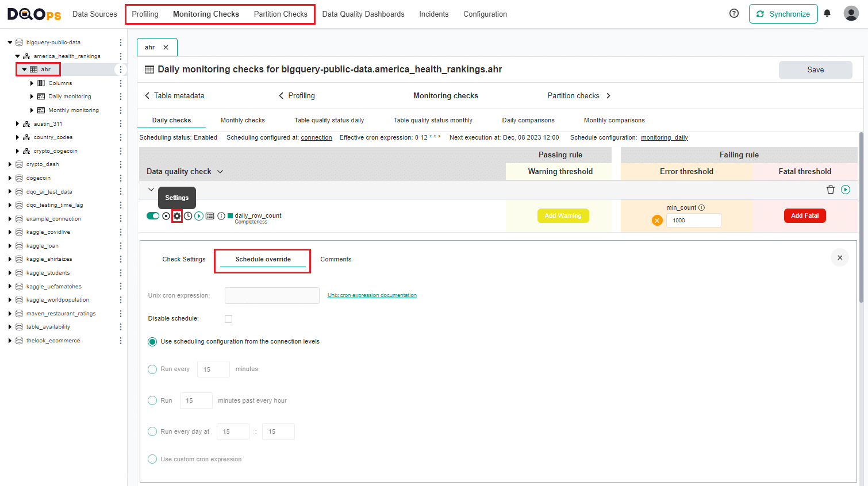Open the Table quality status daily tab
Viewport: 868px width, 486px height.
pyautogui.click(x=329, y=121)
